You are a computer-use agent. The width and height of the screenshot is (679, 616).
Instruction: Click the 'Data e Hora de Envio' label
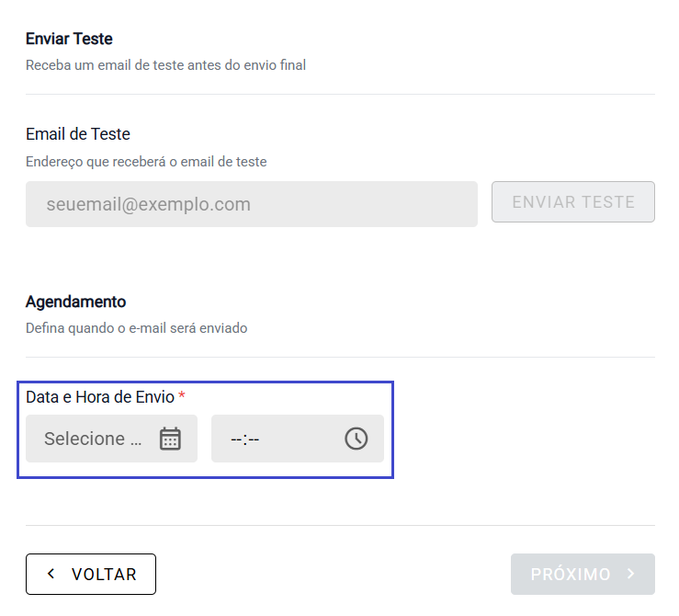tap(99, 396)
